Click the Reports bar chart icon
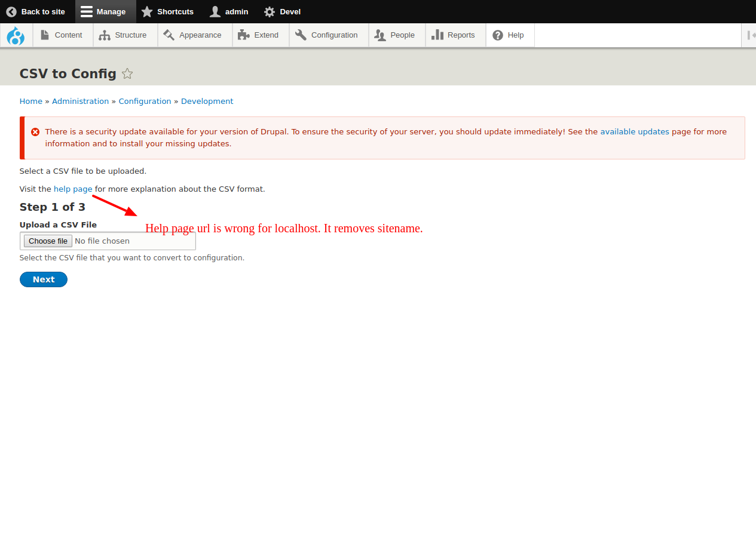 click(437, 35)
